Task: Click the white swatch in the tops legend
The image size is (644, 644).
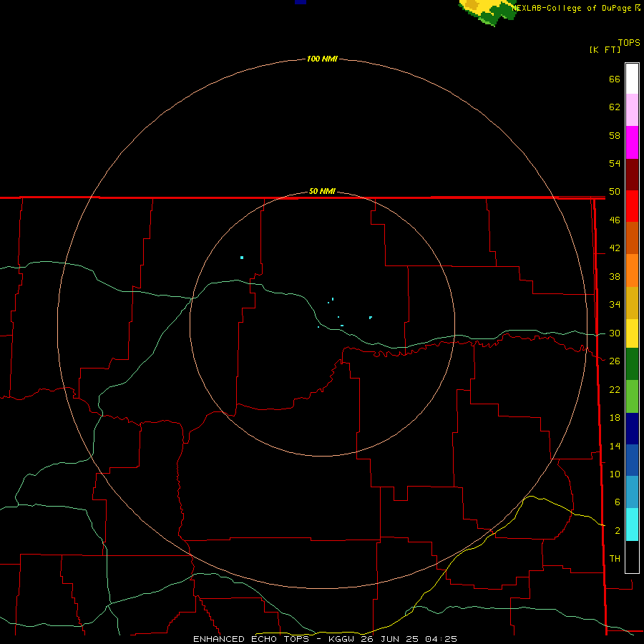Action: pos(632,79)
